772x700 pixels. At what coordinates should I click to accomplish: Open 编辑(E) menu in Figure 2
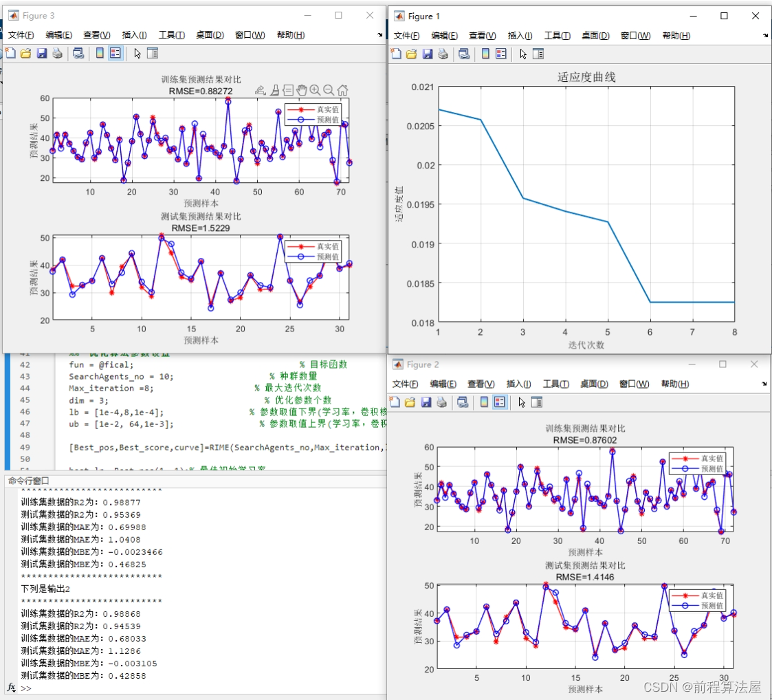pos(443,384)
